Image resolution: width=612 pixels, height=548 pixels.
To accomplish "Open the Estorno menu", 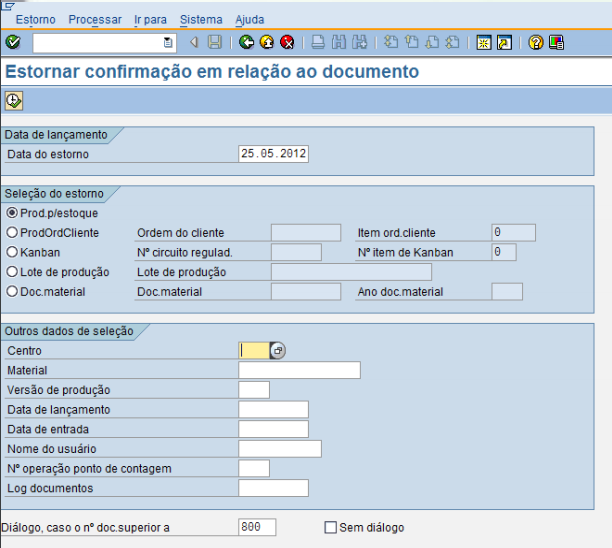I will coord(35,19).
